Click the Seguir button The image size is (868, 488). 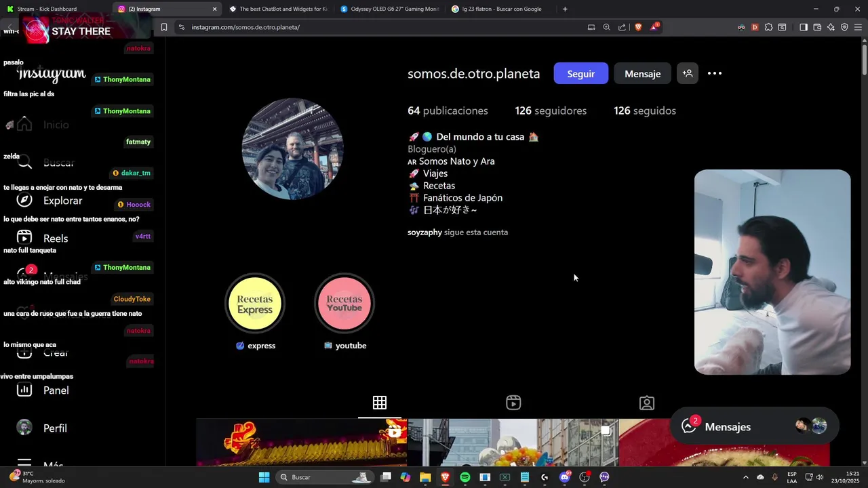tap(581, 73)
